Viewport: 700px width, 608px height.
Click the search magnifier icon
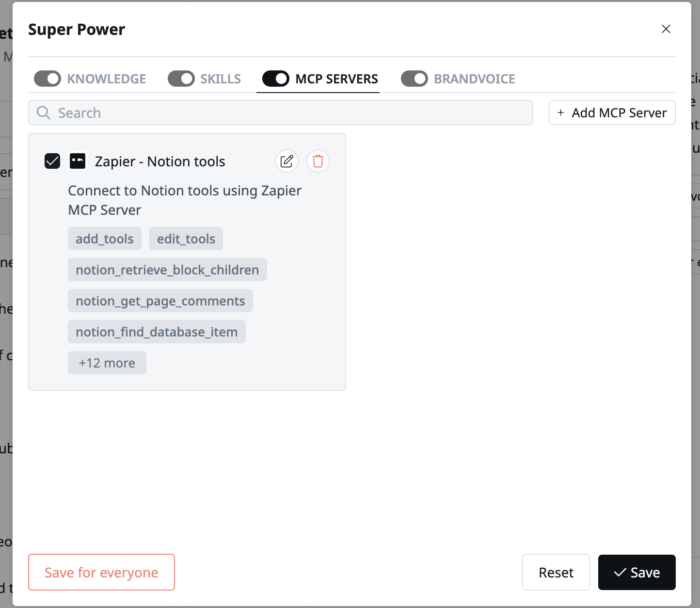pyautogui.click(x=44, y=113)
